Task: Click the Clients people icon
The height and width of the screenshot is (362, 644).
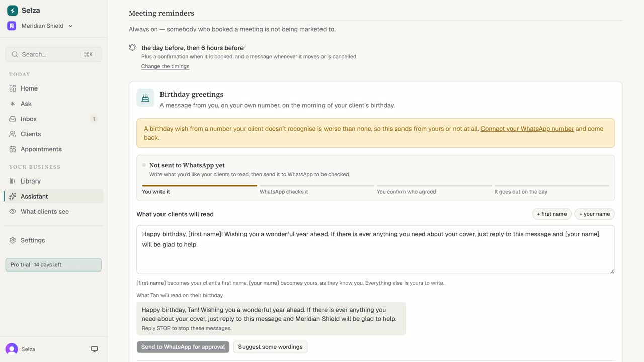Action: pyautogui.click(x=13, y=134)
